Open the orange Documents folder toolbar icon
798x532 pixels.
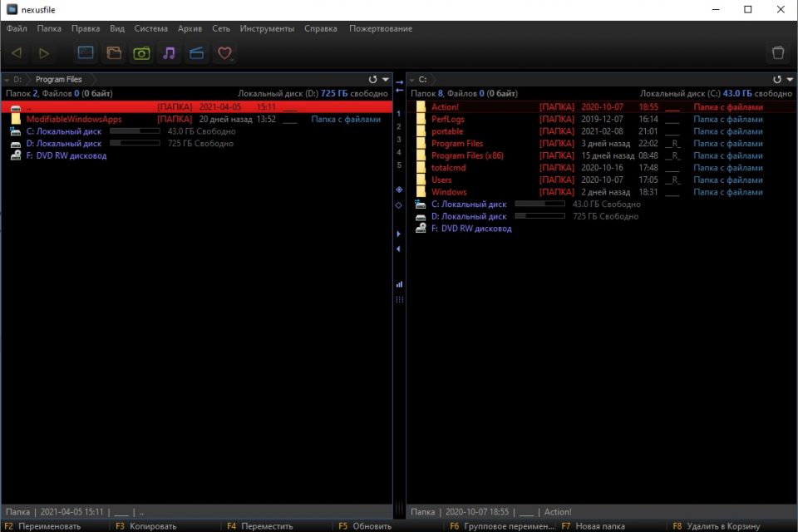pyautogui.click(x=114, y=53)
